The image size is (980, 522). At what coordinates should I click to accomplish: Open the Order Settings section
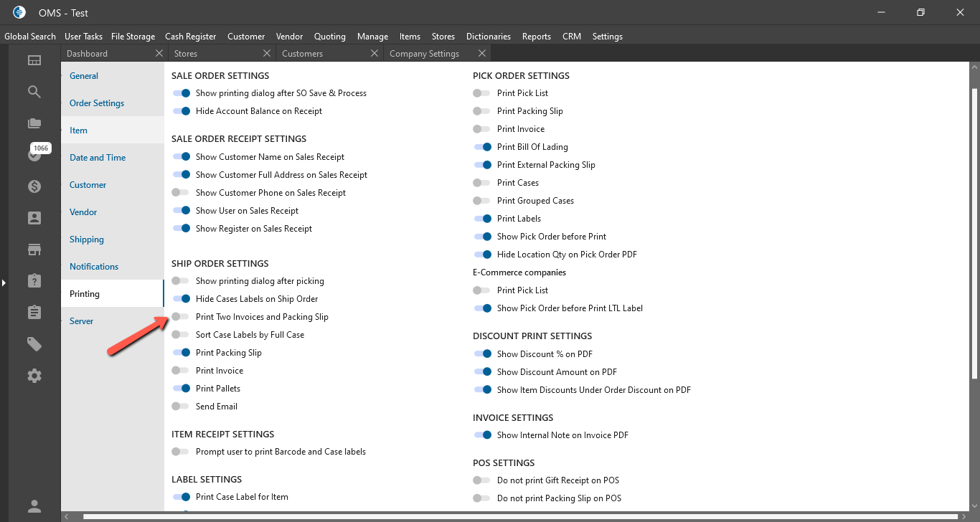97,103
